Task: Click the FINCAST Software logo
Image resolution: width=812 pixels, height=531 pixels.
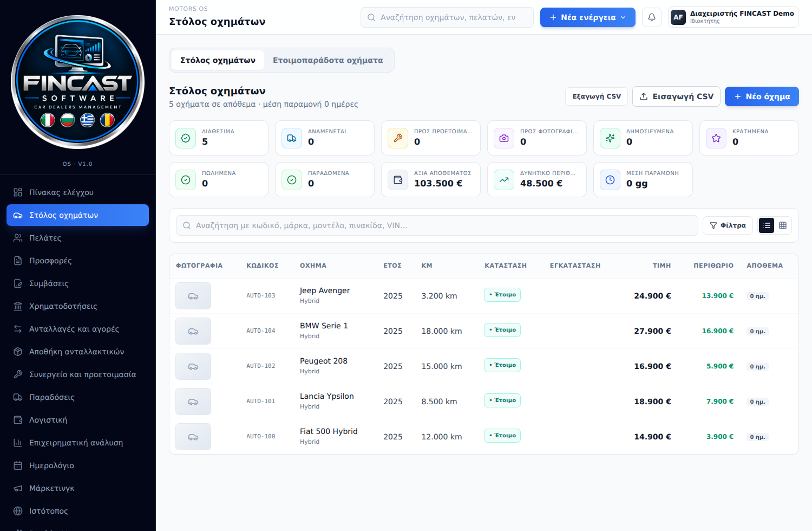Action: pyautogui.click(x=78, y=82)
